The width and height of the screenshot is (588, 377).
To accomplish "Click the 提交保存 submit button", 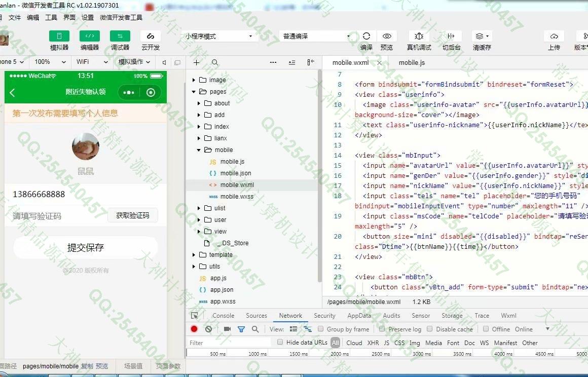I will tap(86, 247).
